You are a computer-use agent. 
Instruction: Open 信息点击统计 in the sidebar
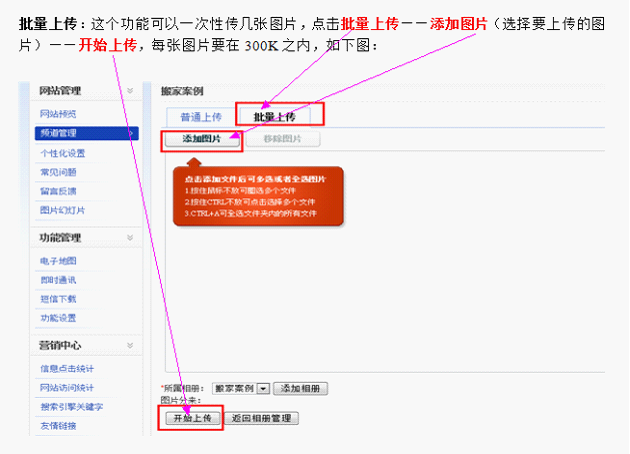point(66,369)
